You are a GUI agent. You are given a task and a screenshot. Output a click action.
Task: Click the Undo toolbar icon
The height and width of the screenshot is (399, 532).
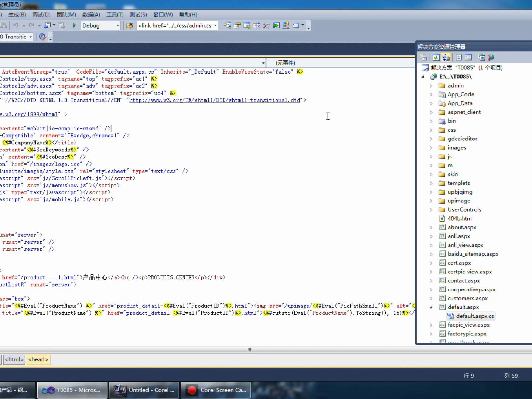[16, 25]
